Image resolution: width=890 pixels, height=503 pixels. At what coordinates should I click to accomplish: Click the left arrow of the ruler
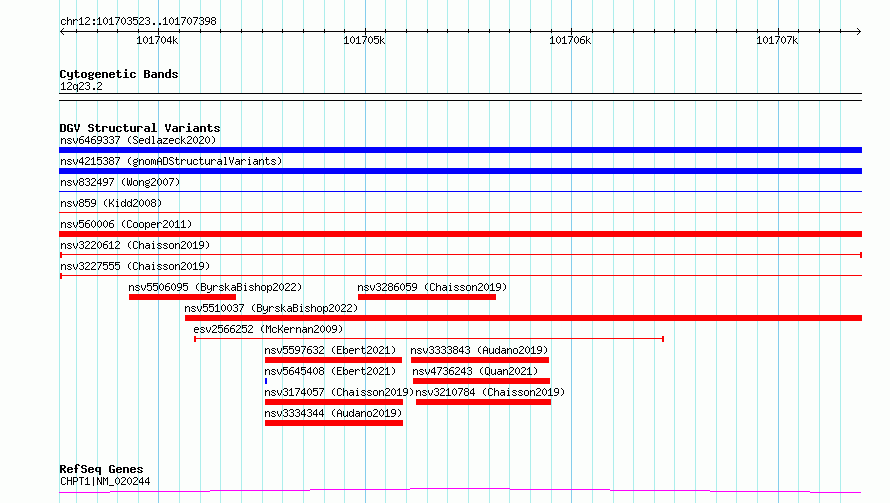pos(62,31)
